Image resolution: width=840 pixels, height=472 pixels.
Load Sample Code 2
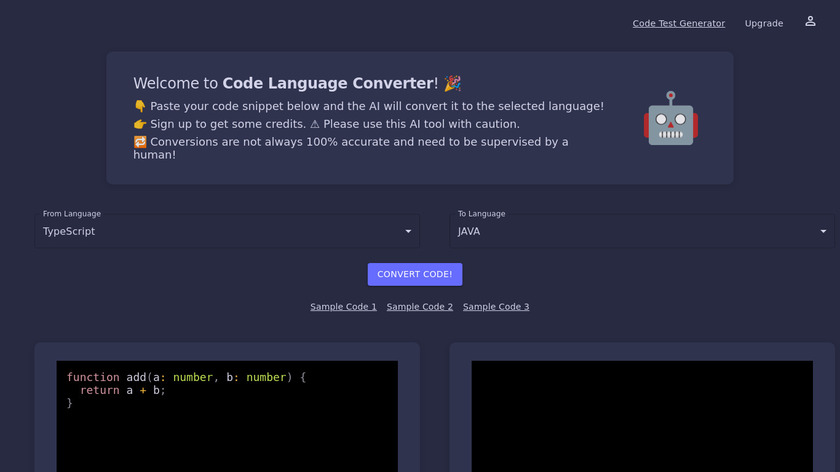click(x=420, y=307)
